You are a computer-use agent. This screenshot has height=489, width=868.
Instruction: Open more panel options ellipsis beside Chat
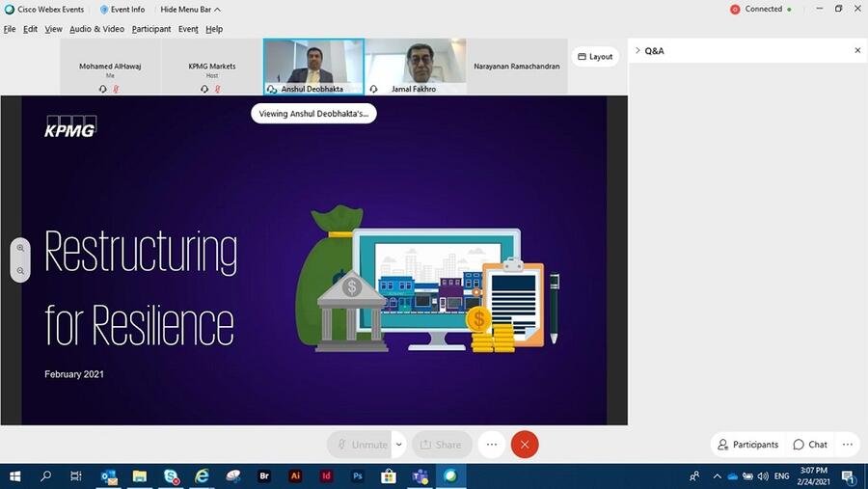[848, 445]
